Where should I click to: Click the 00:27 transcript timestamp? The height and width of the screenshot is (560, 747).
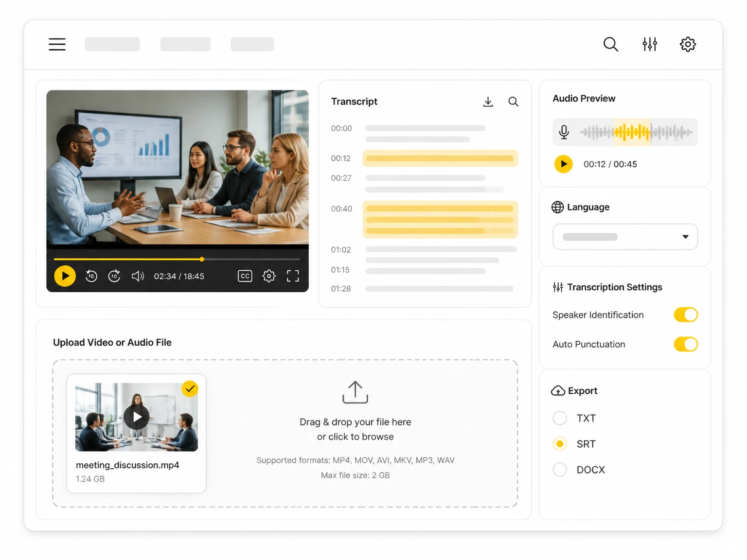(341, 178)
